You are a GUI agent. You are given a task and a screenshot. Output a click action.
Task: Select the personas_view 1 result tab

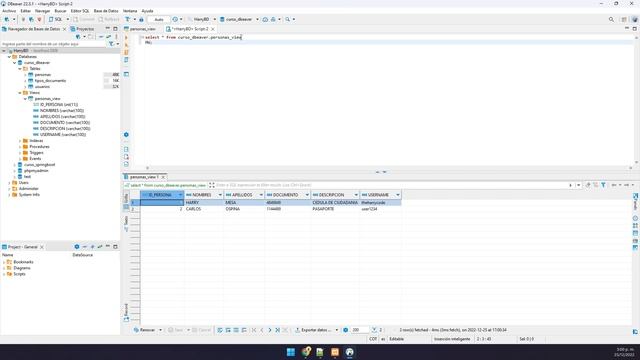click(x=144, y=177)
